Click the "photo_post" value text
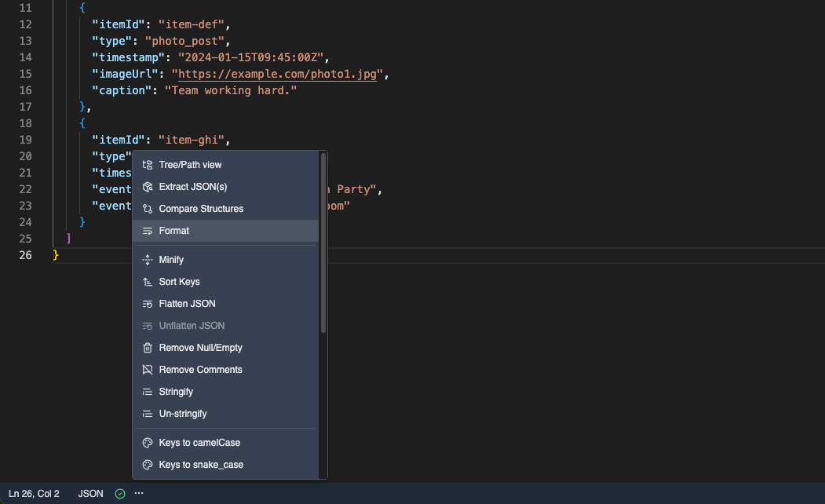This screenshot has height=504, width=825. (x=184, y=41)
